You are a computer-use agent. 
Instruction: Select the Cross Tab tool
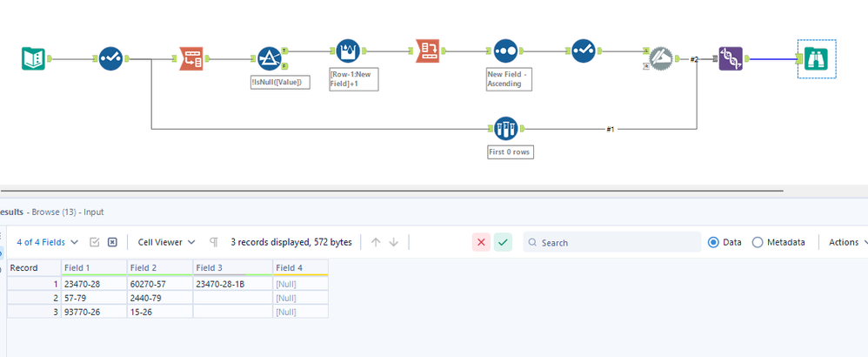click(x=427, y=51)
